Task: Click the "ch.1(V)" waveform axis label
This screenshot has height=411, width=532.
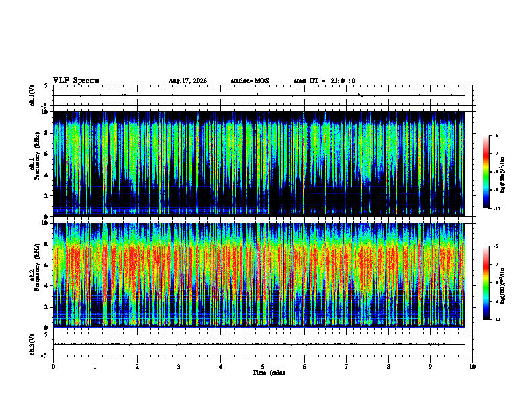Action: click(32, 95)
